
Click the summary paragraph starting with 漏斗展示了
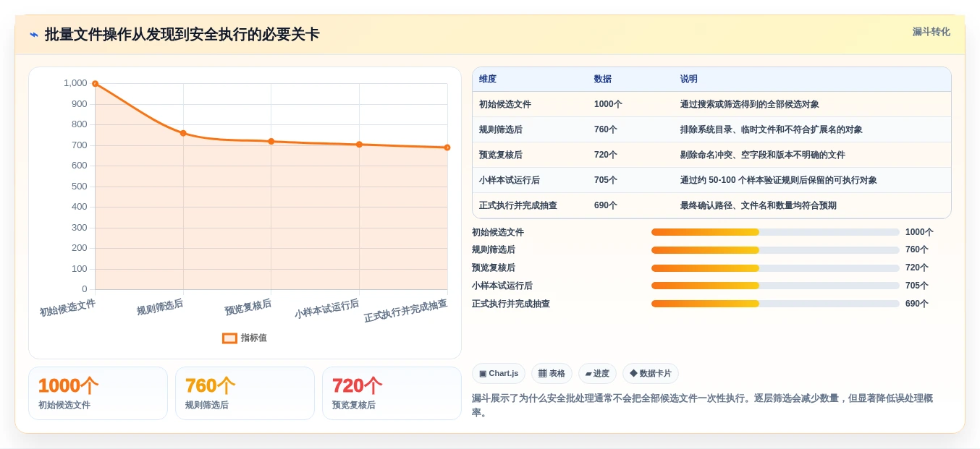pos(703,406)
